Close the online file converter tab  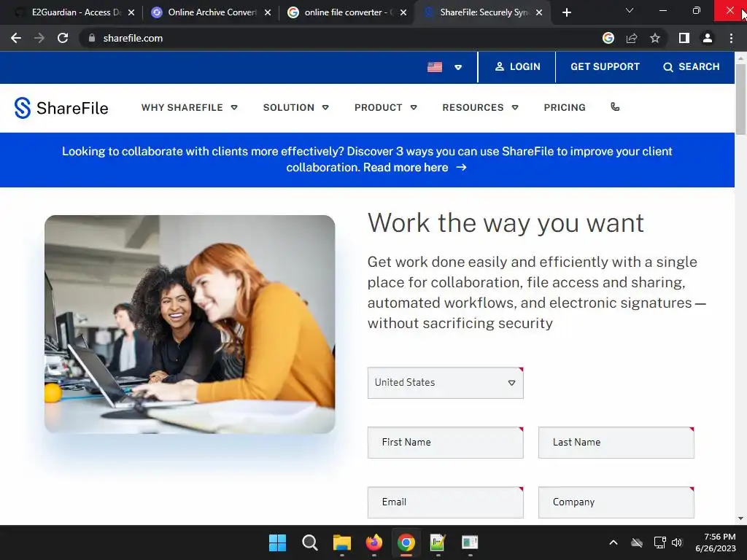pos(403,13)
